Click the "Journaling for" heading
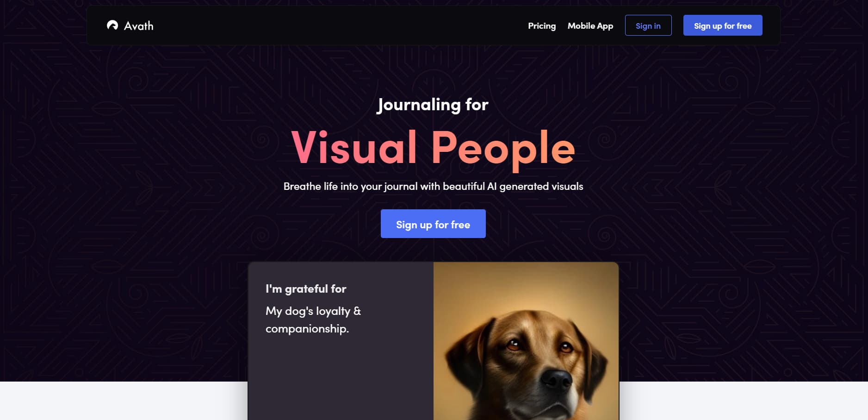The image size is (868, 420). (433, 105)
